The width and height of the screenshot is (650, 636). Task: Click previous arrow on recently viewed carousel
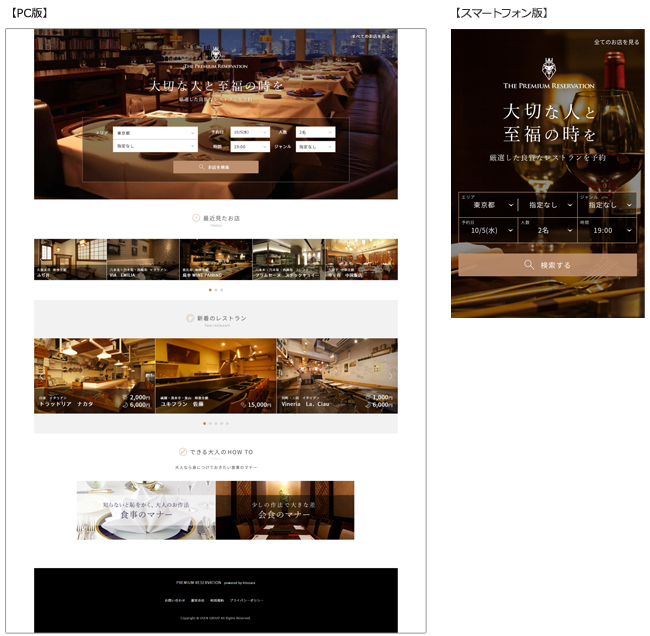click(41, 260)
